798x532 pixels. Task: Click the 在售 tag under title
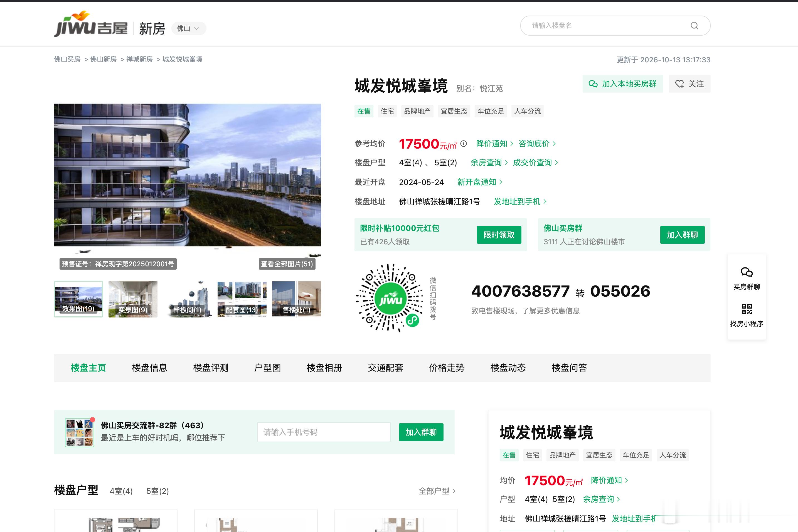tap(364, 111)
